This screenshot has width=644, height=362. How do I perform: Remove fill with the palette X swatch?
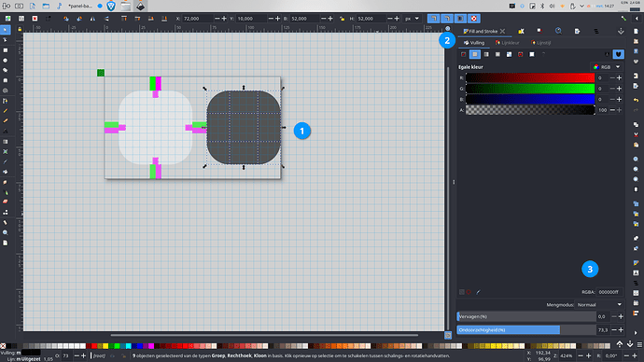tap(3, 346)
